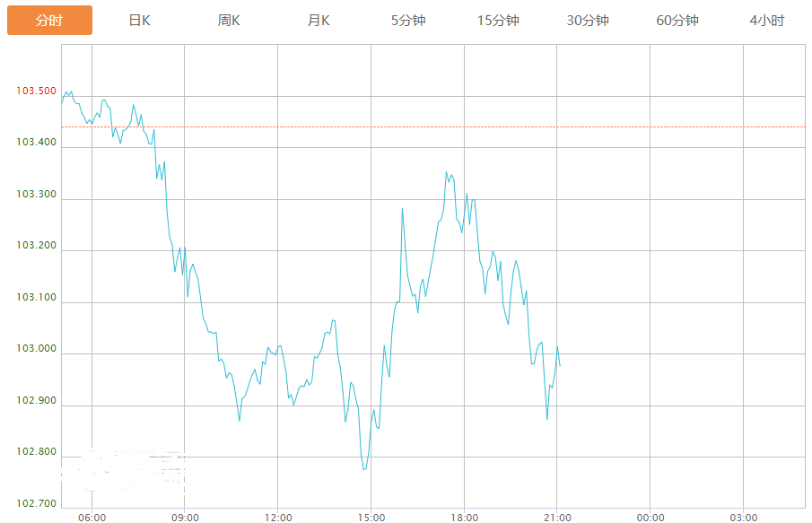Click the 03:00 time axis label
The height and width of the screenshot is (523, 812).
pyautogui.click(x=744, y=517)
